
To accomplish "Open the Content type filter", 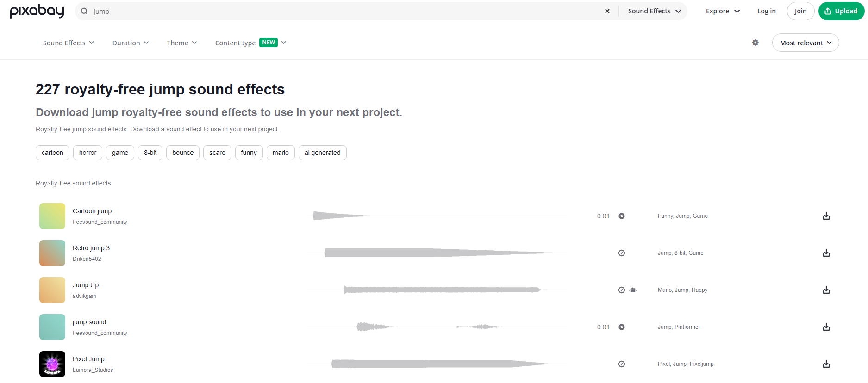I will point(250,43).
